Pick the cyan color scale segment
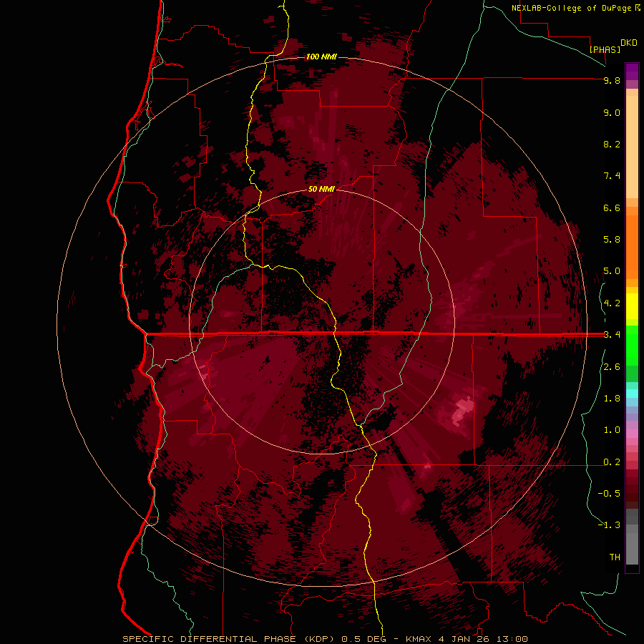This screenshot has height=644, width=644. (632, 394)
